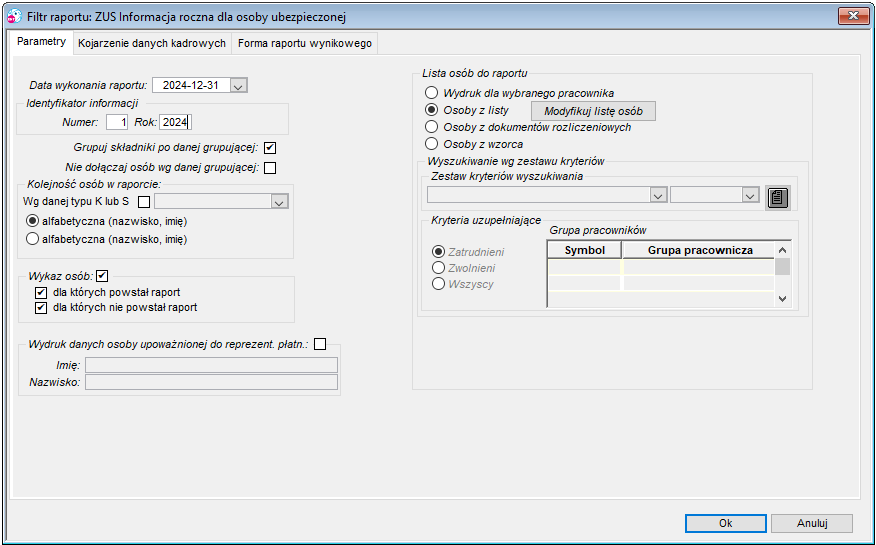
Task: Click the Rok input field showing 2024
Action: tap(175, 122)
